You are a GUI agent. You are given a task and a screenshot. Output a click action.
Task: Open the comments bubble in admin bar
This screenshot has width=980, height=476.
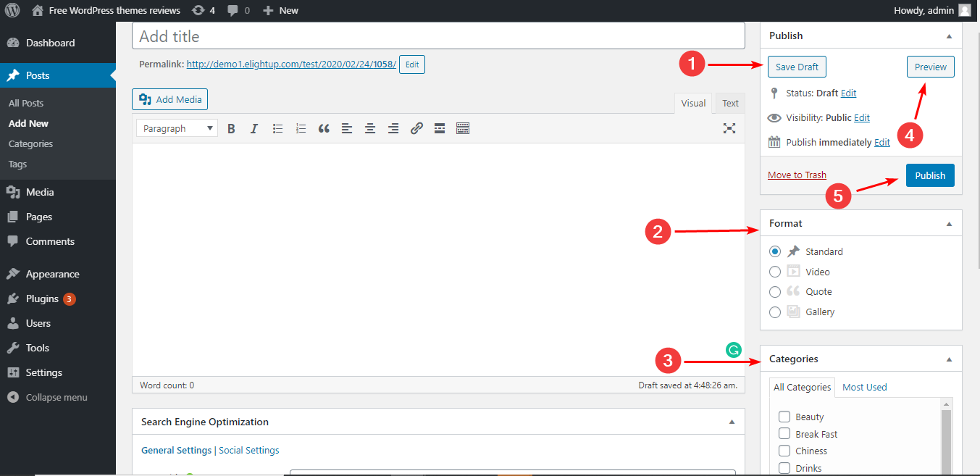238,10
